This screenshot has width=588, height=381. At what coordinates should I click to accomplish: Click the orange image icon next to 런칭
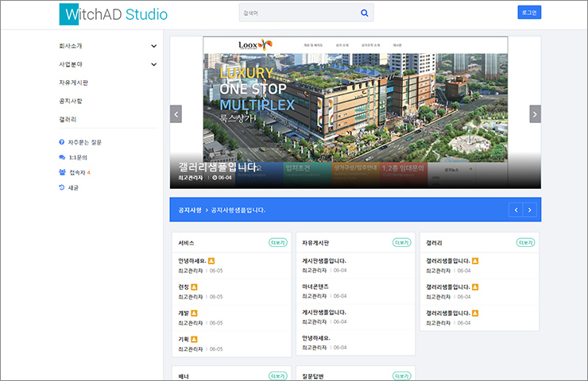194,287
